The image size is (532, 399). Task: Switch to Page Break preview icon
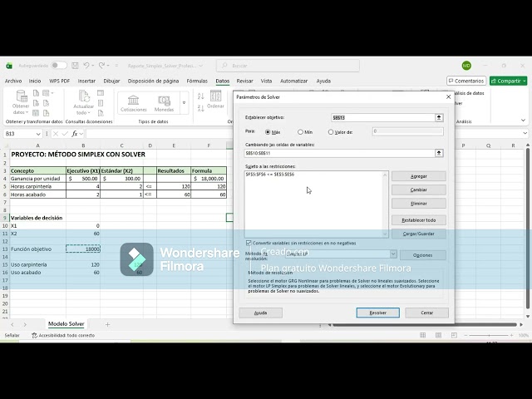[x=454, y=335]
